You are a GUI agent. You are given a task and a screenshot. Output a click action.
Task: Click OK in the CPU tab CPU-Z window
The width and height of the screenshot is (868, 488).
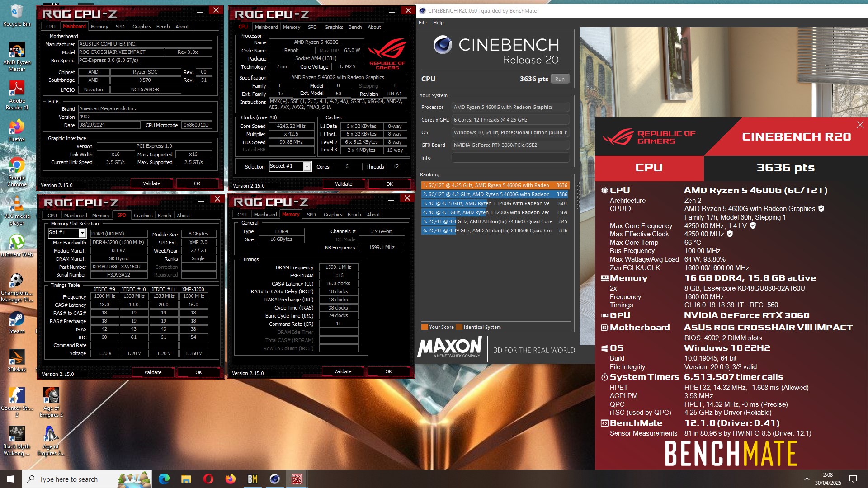point(389,184)
